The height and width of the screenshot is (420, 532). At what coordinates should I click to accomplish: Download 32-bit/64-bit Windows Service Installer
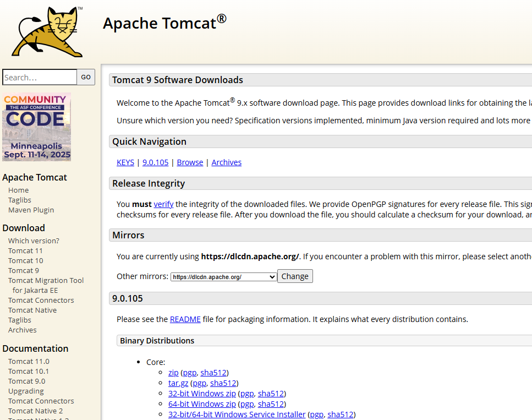(x=237, y=414)
